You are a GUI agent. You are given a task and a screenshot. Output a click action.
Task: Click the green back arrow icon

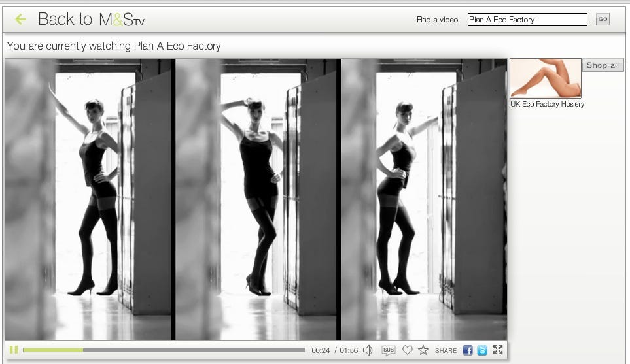coord(20,19)
